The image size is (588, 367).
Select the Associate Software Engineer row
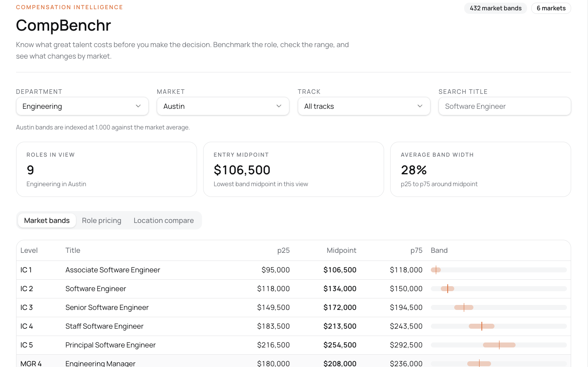pyautogui.click(x=294, y=270)
